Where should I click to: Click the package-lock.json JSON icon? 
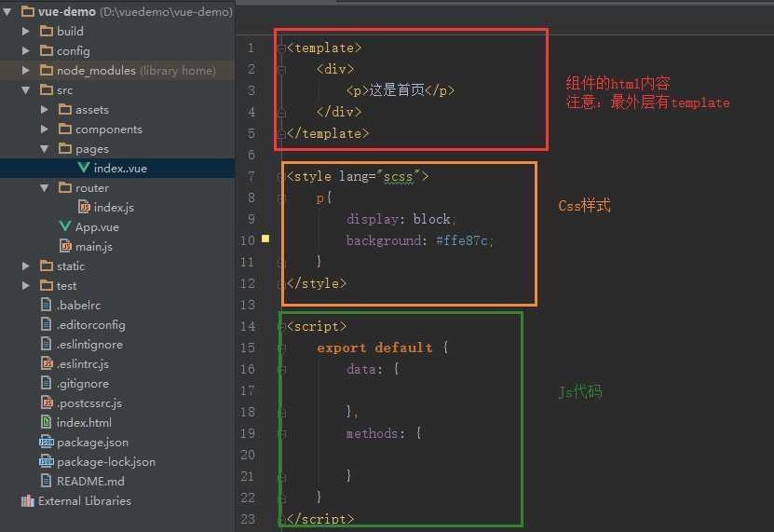click(x=47, y=461)
